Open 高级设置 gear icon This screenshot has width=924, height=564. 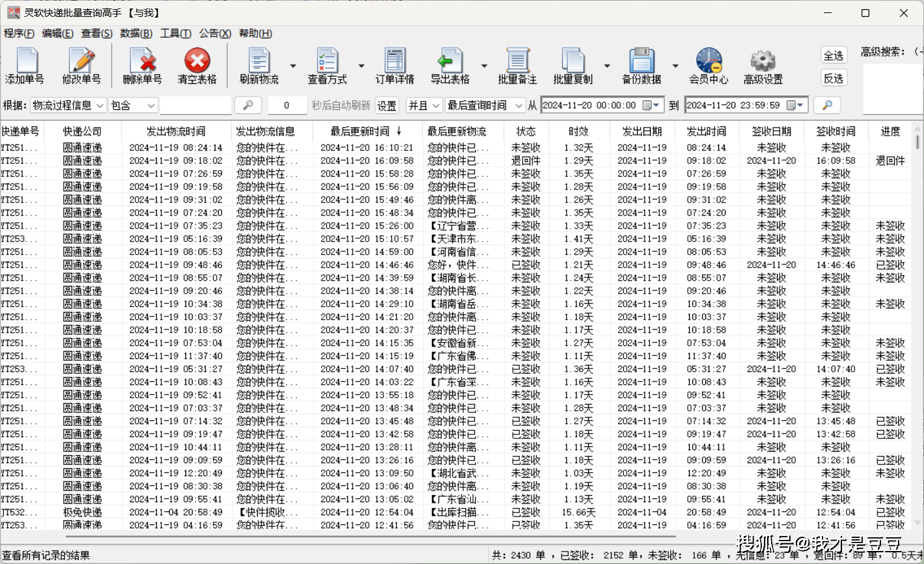tap(763, 61)
